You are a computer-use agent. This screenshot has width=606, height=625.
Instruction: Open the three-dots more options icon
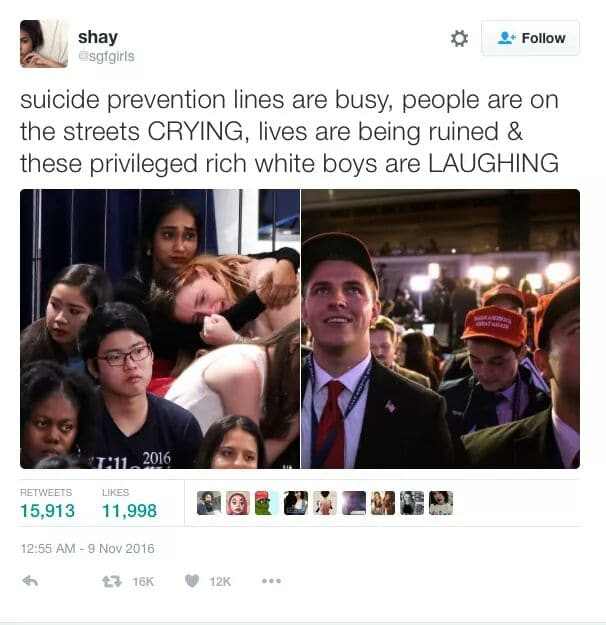(272, 581)
